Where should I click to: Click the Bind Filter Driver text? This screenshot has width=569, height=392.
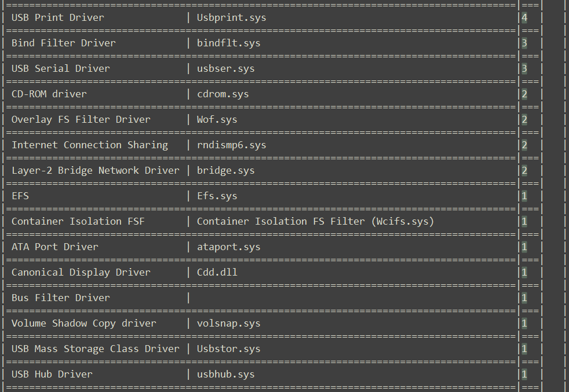pyautogui.click(x=64, y=43)
